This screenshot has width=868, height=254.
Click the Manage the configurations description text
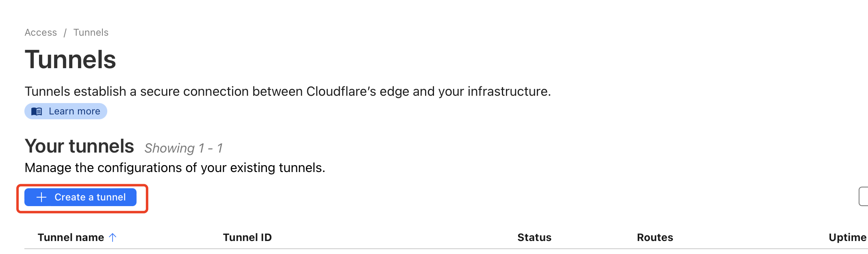[175, 168]
